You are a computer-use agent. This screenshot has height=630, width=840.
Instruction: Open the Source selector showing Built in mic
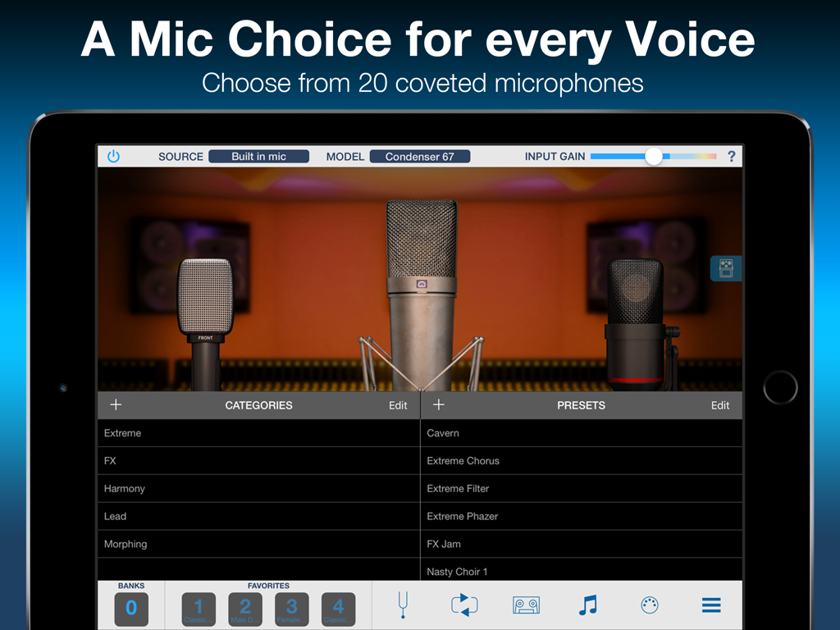coord(258,155)
